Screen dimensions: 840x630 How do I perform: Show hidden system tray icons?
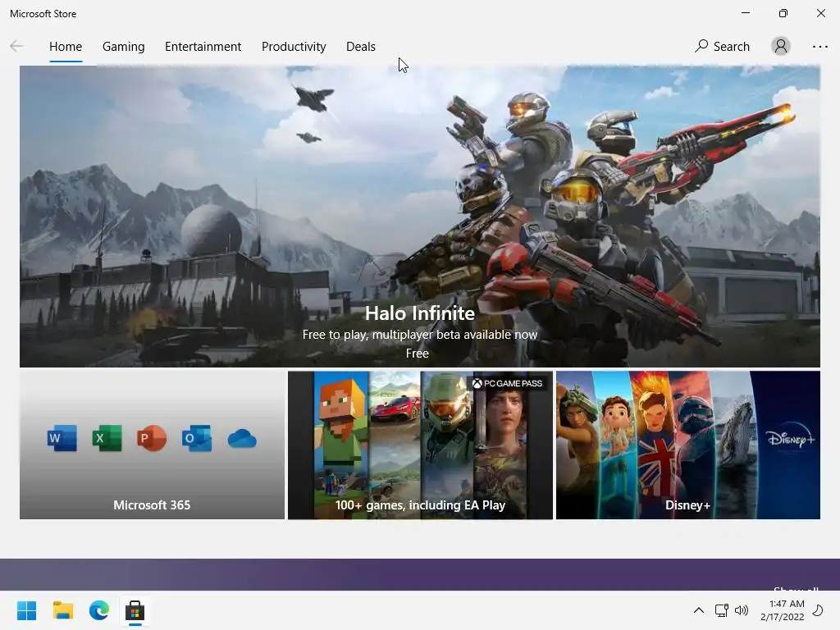pyautogui.click(x=699, y=610)
